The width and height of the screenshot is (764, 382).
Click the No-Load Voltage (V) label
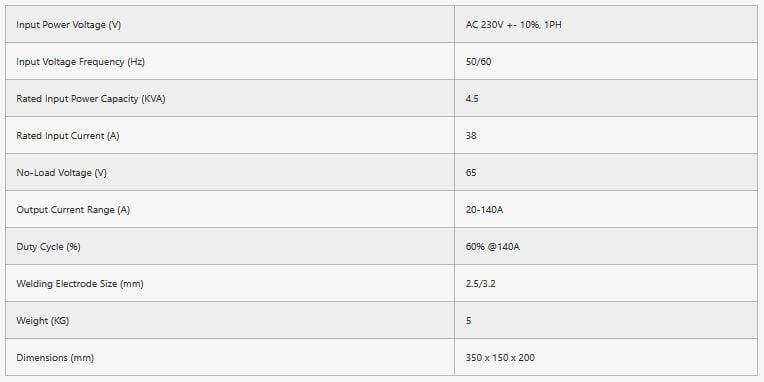tap(61, 172)
